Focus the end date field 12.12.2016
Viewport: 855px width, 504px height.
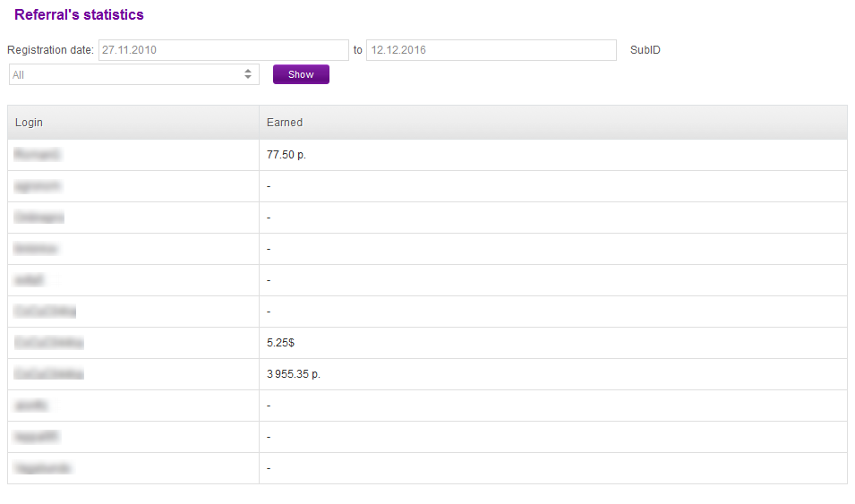coord(491,50)
